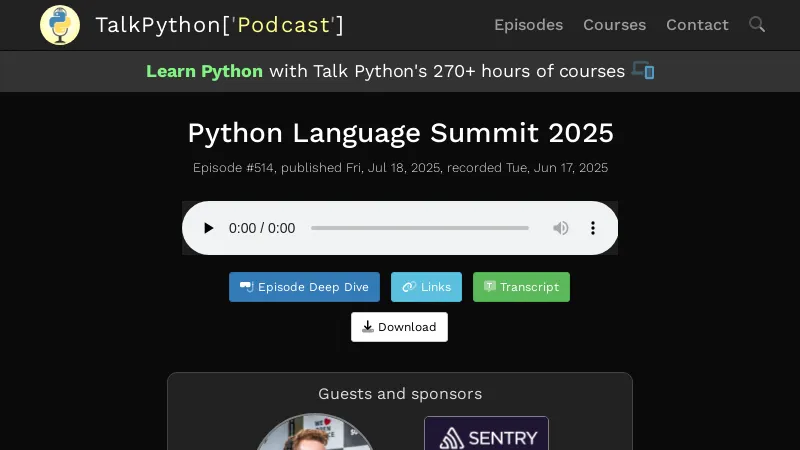Open the guest's profile photo
Image resolution: width=800 pixels, height=450 pixels.
314,434
